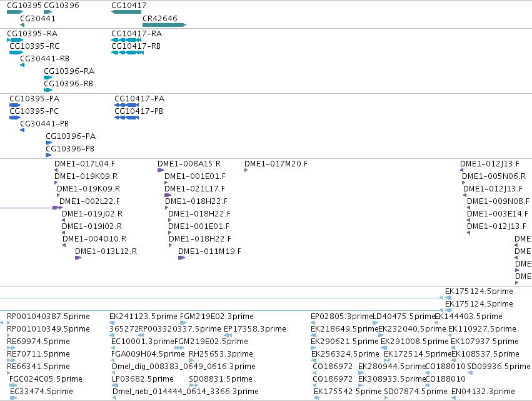The width and height of the screenshot is (532, 401).
Task: Select EST SD09936.5prime
Action: click(499, 367)
